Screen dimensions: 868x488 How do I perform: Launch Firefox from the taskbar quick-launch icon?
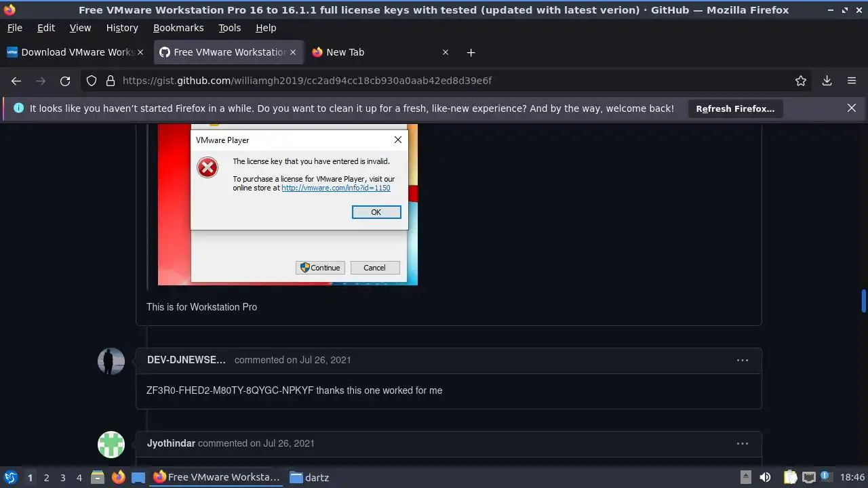118,477
